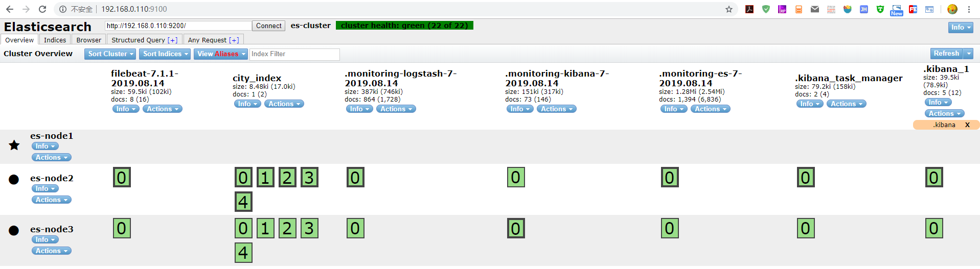Screen dimensions: 980x269
Task: Go back with the browser back arrow
Action: pyautogui.click(x=10, y=9)
